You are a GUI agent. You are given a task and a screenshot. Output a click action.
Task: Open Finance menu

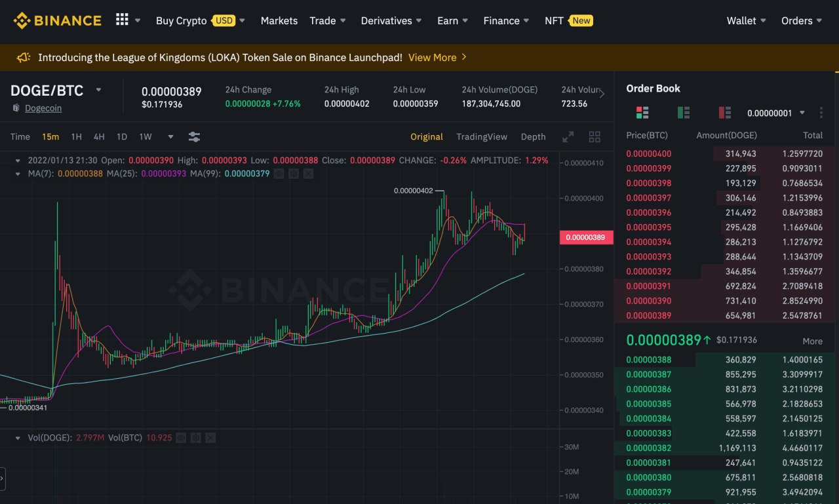click(x=507, y=20)
